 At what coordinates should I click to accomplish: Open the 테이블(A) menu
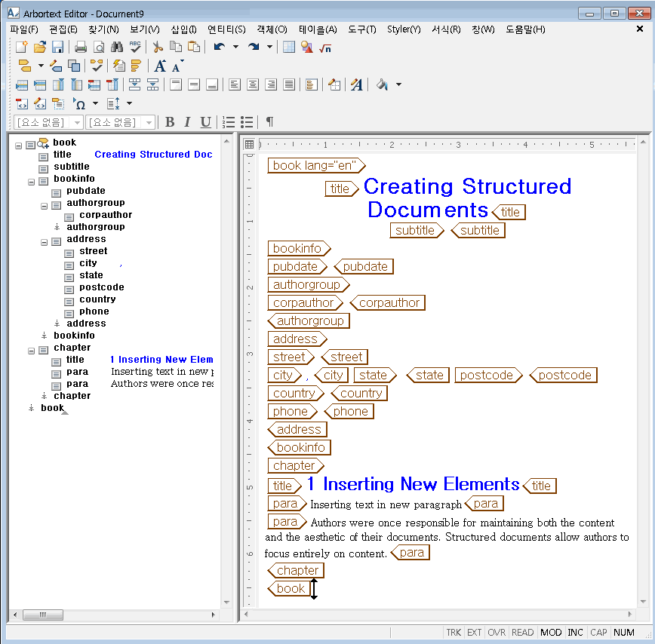(x=318, y=29)
